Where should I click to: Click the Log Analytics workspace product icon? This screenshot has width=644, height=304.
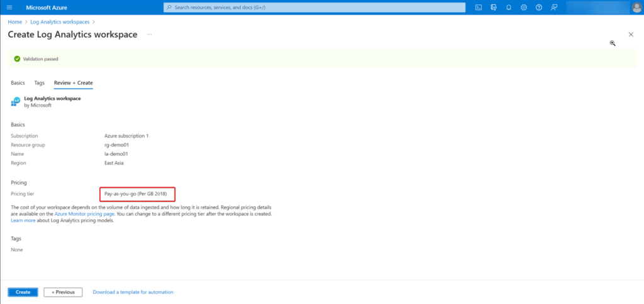(x=15, y=102)
